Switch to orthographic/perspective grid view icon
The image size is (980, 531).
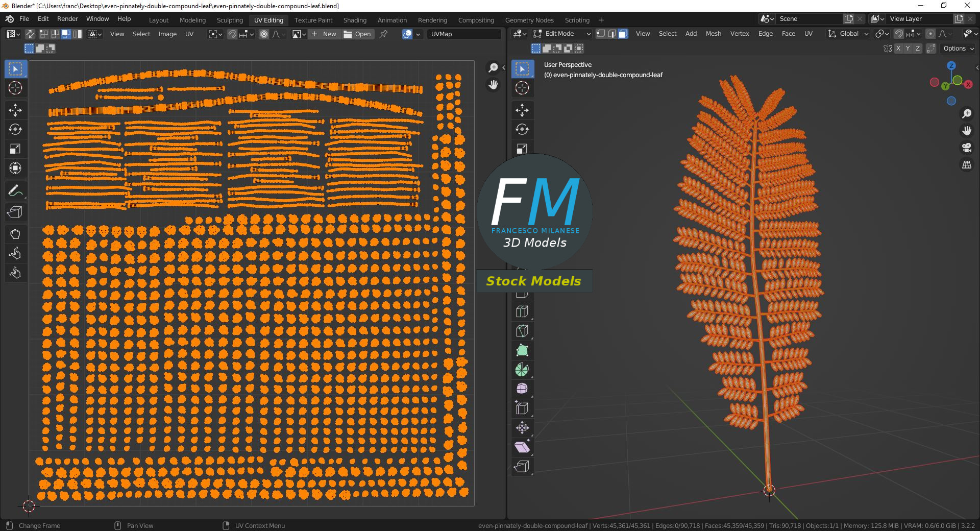click(967, 164)
